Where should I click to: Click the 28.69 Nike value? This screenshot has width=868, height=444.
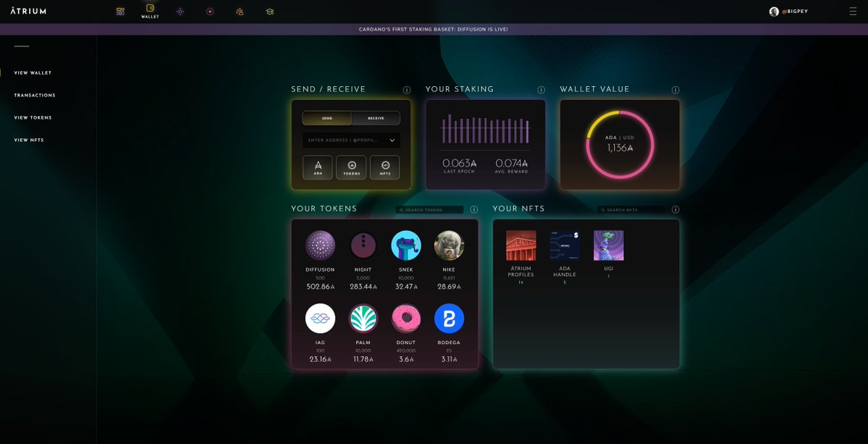click(x=449, y=287)
